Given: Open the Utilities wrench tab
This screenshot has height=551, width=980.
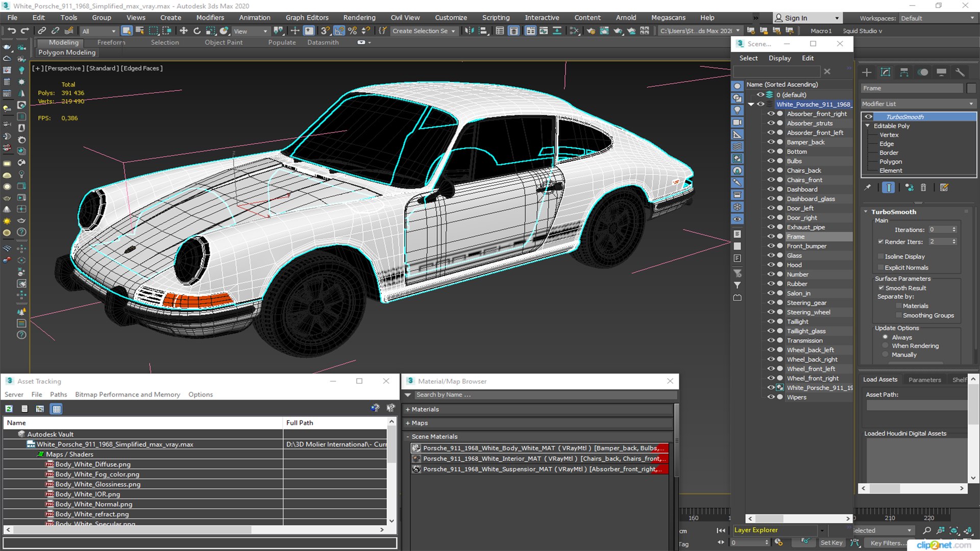Looking at the screenshot, I should 960,72.
